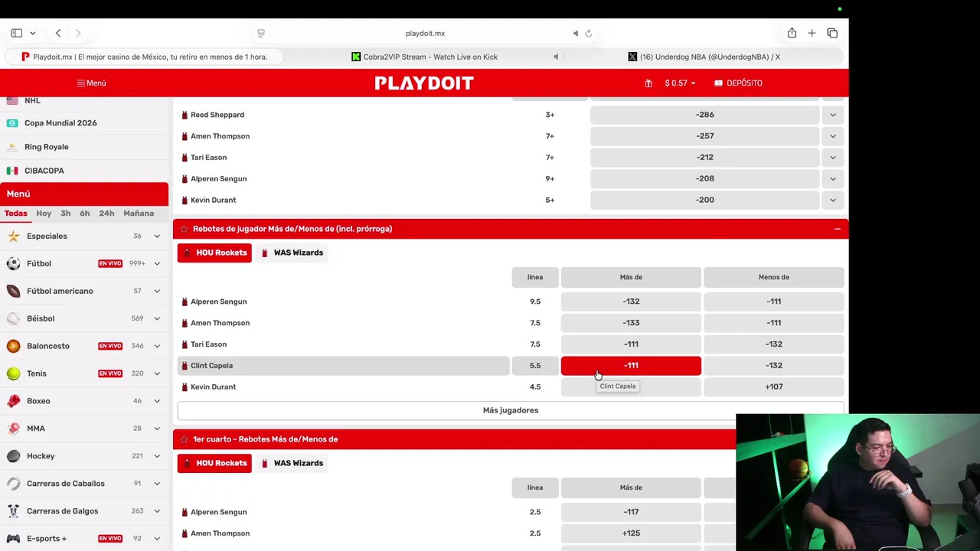Viewport: 980px width, 551px height.
Task: Expand the Tenis category chevron
Action: click(x=157, y=373)
